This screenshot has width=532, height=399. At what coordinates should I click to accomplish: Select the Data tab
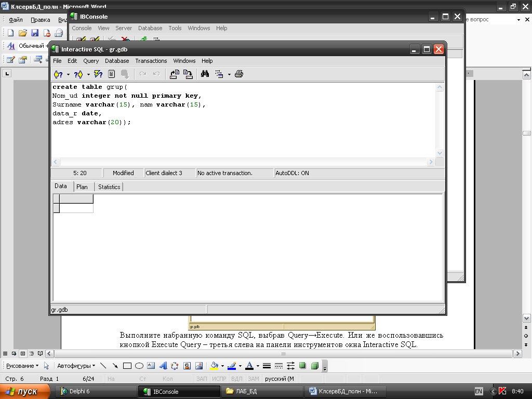click(x=61, y=186)
